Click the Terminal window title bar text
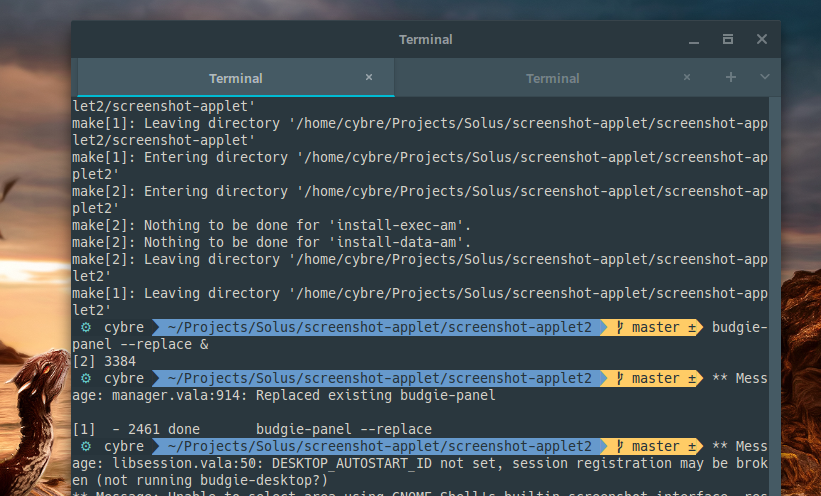The image size is (821, 496). tap(425, 40)
